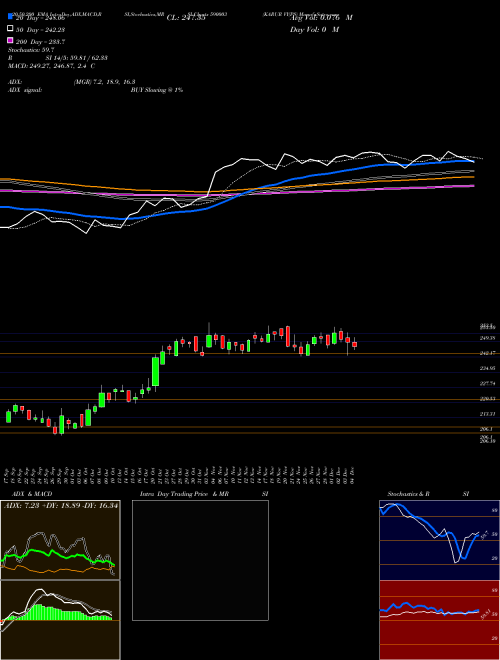Screen dimensions: 500x660
Task: Click the Stochastics: 59.7 reading
Action: pos(31,50)
